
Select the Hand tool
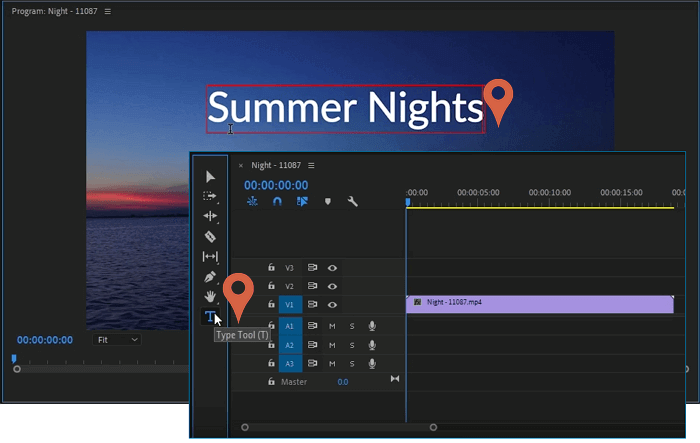pos(210,296)
